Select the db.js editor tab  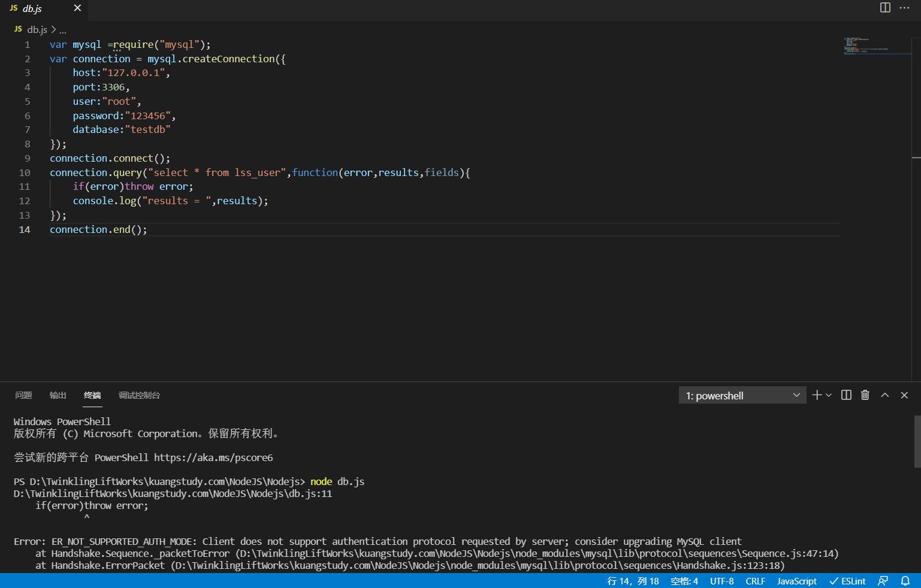[x=43, y=8]
